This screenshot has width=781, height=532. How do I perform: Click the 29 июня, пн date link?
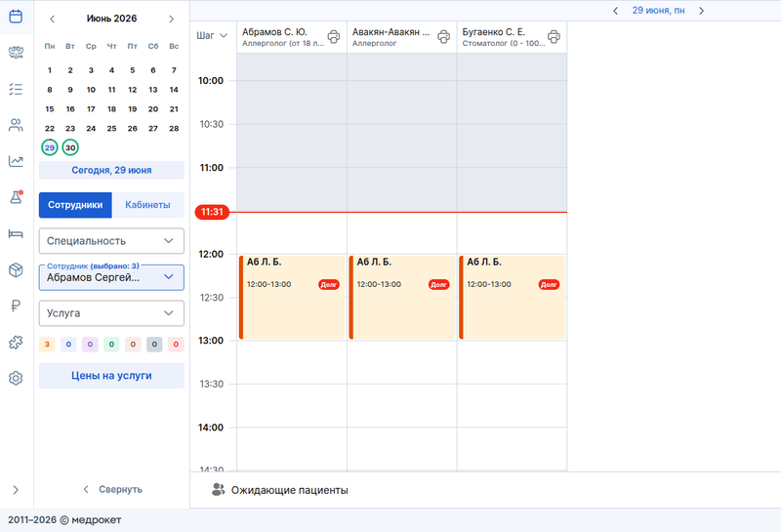coord(658,11)
